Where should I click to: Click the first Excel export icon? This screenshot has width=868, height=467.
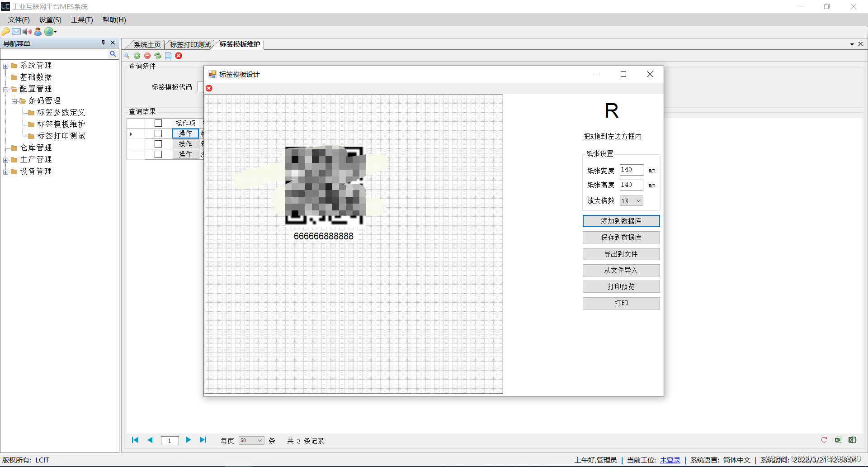[x=838, y=440]
